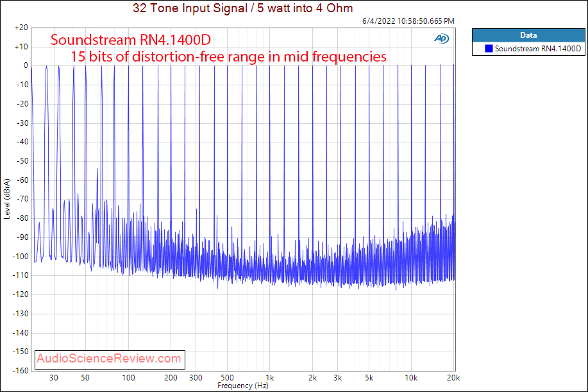Click the 500 frequency tick label

227,378
